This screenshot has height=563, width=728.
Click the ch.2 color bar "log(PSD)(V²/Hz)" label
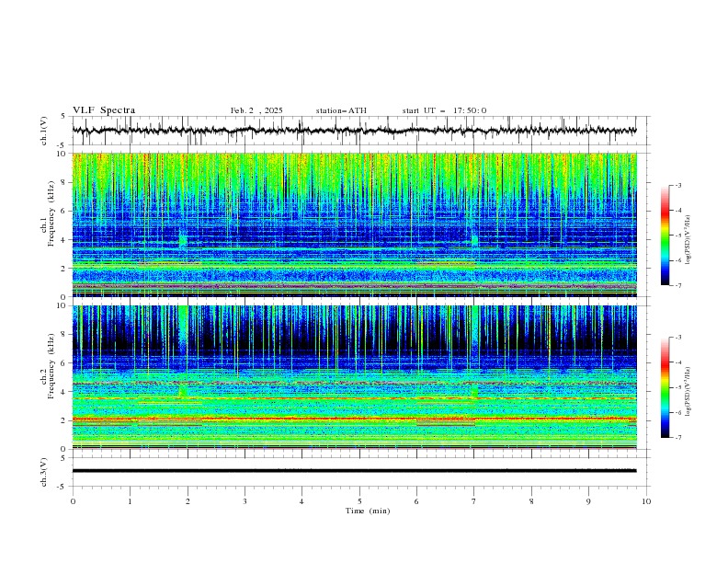(688, 391)
